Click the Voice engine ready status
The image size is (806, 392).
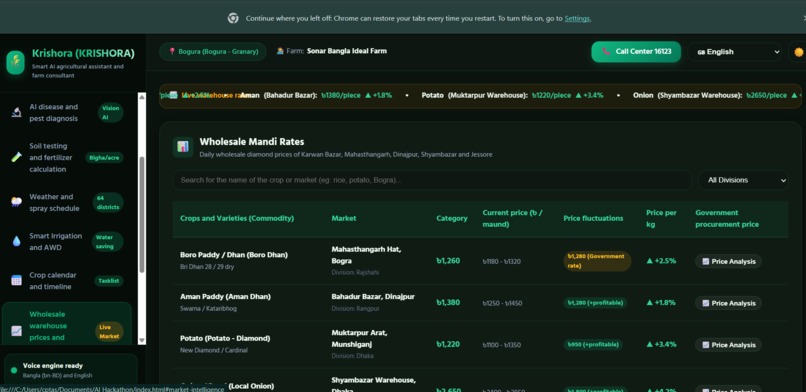point(52,366)
